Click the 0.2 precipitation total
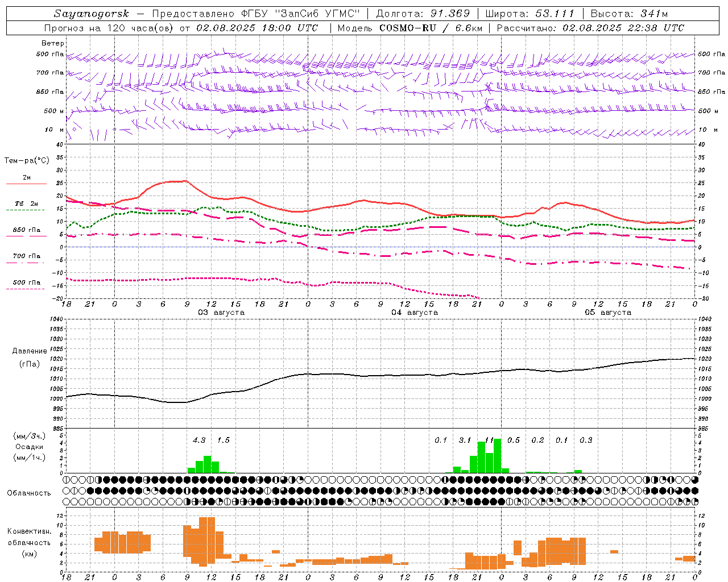 point(537,440)
